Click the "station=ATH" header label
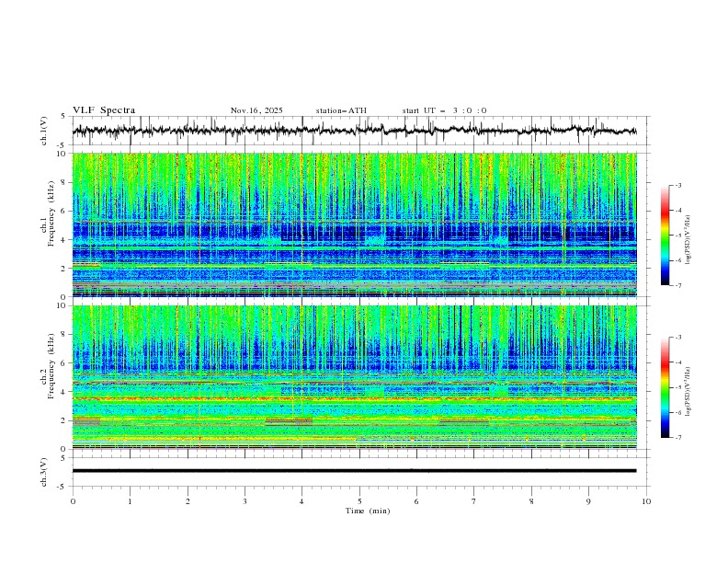728x563 pixels. [341, 110]
